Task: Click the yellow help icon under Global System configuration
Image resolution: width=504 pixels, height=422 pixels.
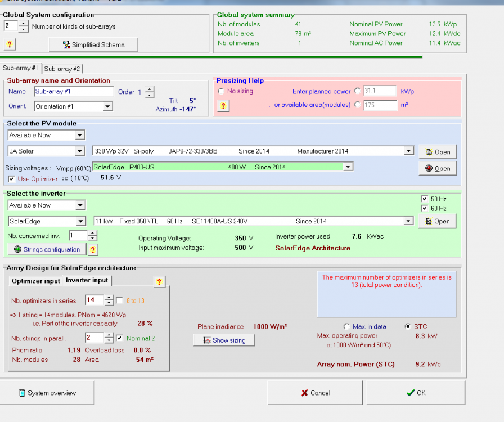Action: pyautogui.click(x=10, y=44)
